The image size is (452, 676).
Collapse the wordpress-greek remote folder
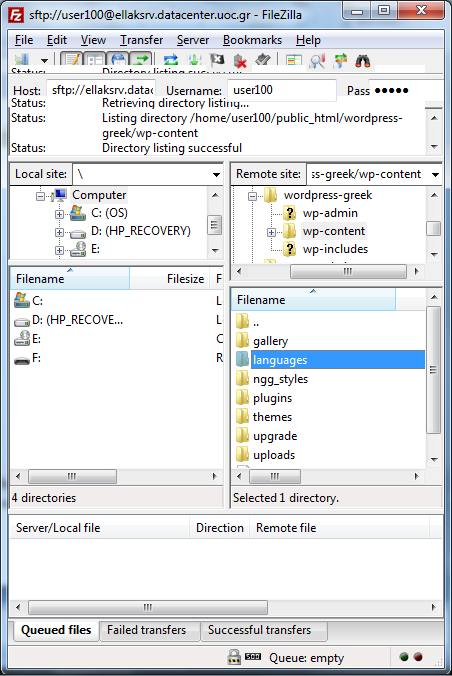[252, 197]
